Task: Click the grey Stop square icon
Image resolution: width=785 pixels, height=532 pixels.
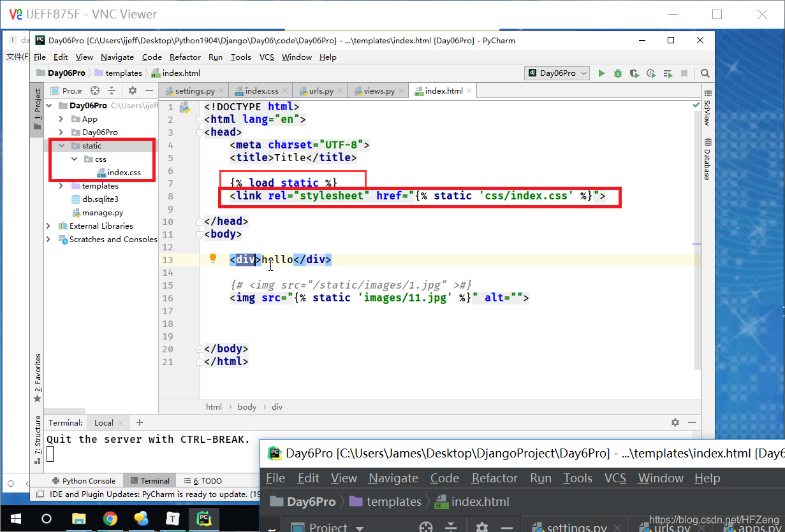Action: coord(684,73)
